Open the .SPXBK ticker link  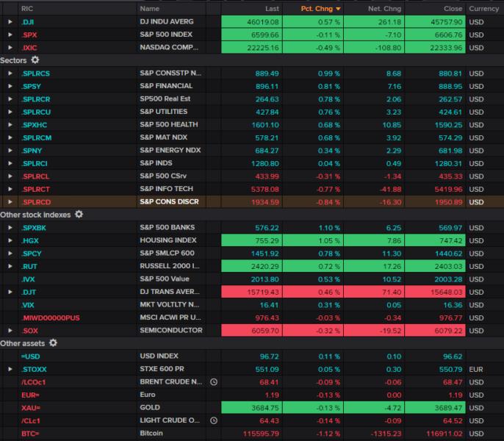34,228
